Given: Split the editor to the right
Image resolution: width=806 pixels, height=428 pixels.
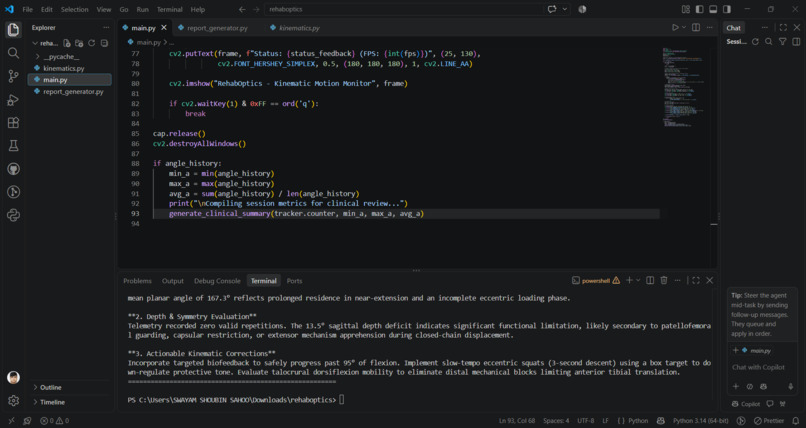Looking at the screenshot, I should (695, 28).
